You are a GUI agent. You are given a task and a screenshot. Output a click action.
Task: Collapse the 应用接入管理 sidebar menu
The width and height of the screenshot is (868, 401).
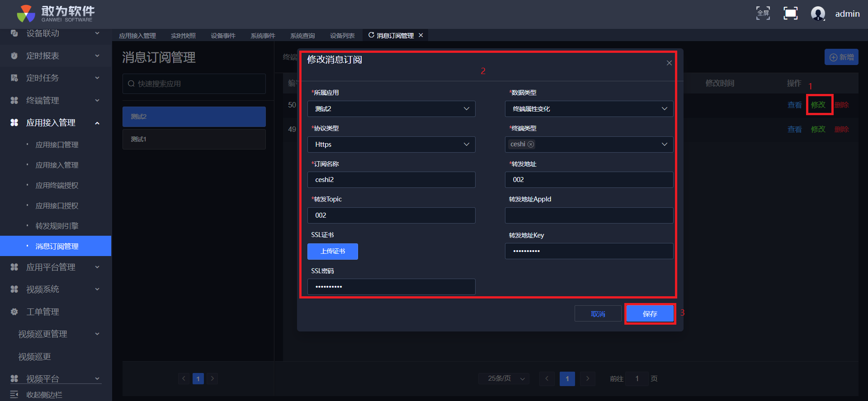pyautogui.click(x=97, y=123)
